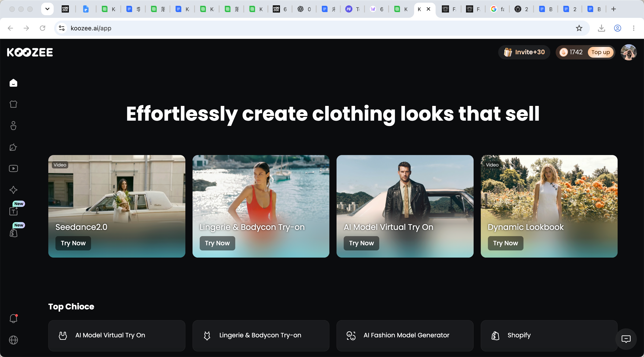Switch to the first KOOZEE icon tab
644x357 pixels.
click(x=65, y=9)
